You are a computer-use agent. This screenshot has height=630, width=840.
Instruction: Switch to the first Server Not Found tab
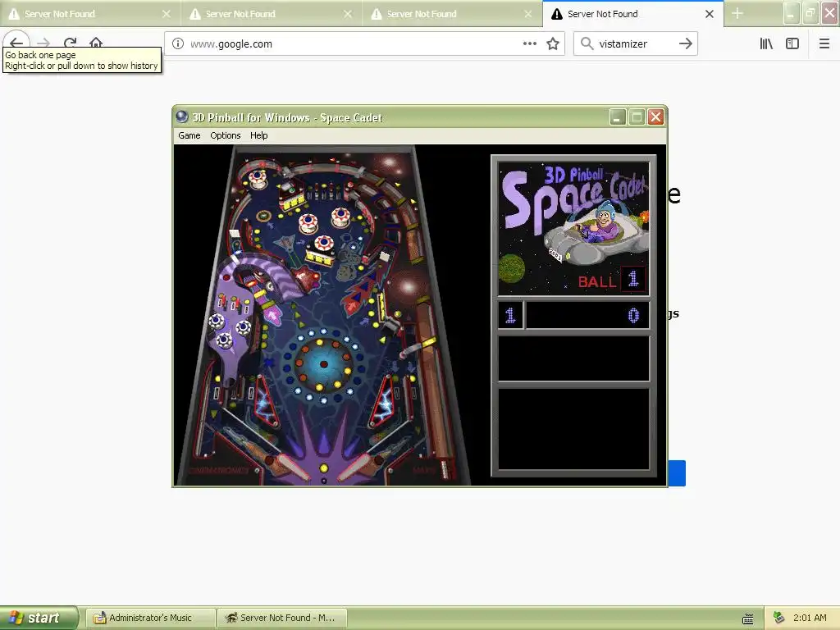pos(89,14)
